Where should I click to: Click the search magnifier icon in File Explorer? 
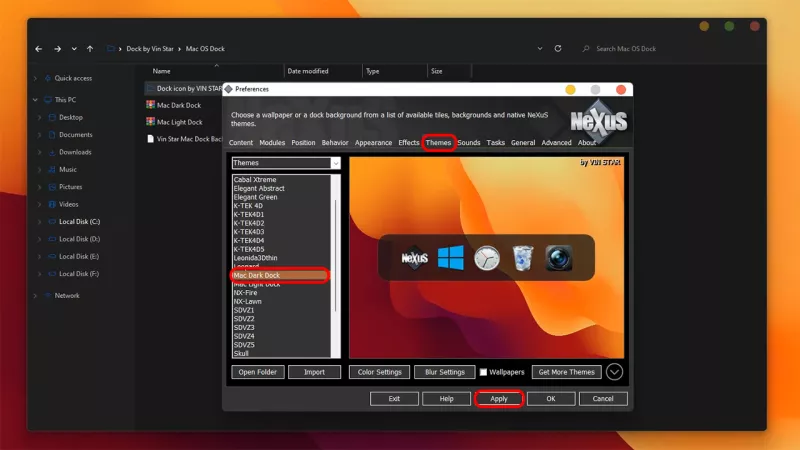586,48
